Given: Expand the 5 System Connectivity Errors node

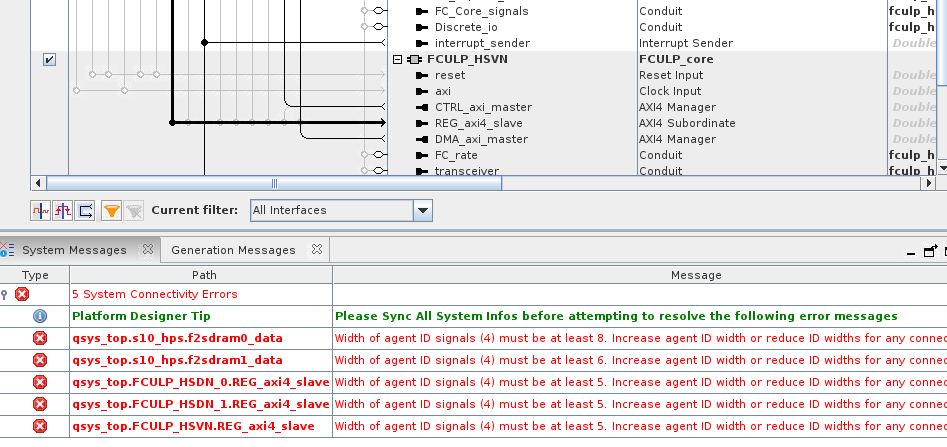Looking at the screenshot, I should tap(4, 294).
